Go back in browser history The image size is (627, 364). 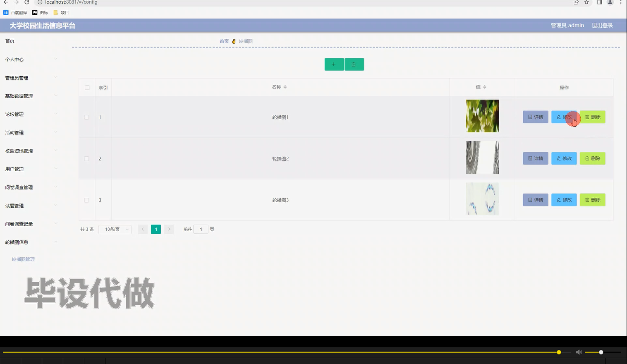[6, 2]
